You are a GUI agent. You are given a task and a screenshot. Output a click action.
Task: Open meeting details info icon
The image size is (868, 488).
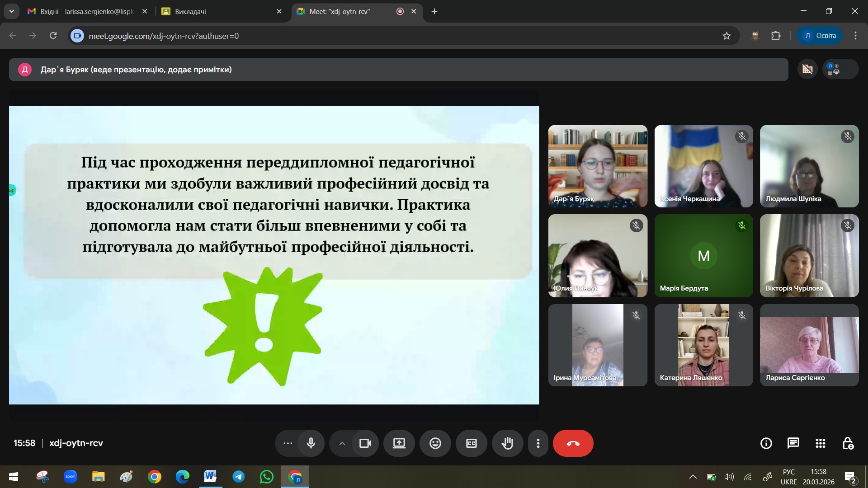[766, 443]
